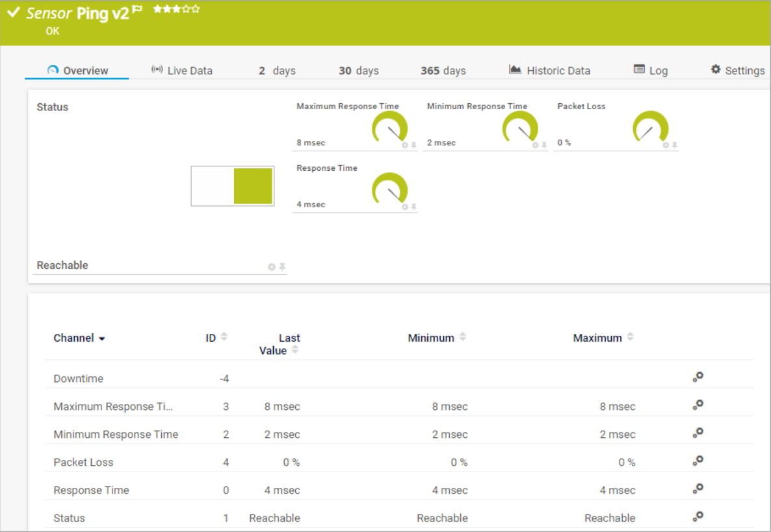Open settings gear for Packet Loss channel
This screenshot has height=532, width=771.
click(x=698, y=461)
